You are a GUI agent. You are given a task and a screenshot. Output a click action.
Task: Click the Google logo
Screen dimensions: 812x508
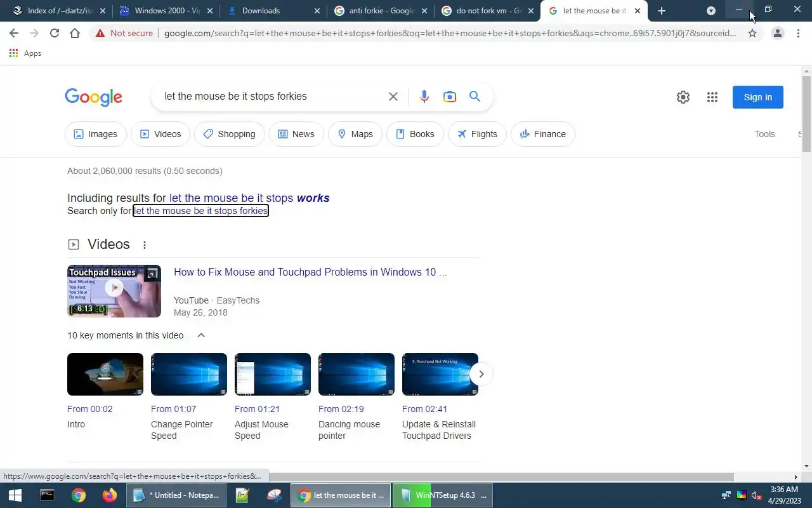pos(93,97)
